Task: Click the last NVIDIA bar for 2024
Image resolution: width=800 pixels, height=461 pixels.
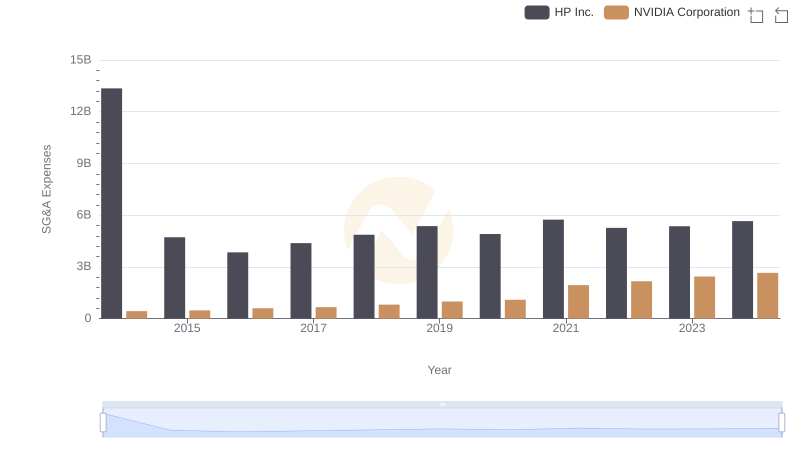Action: pos(768,296)
